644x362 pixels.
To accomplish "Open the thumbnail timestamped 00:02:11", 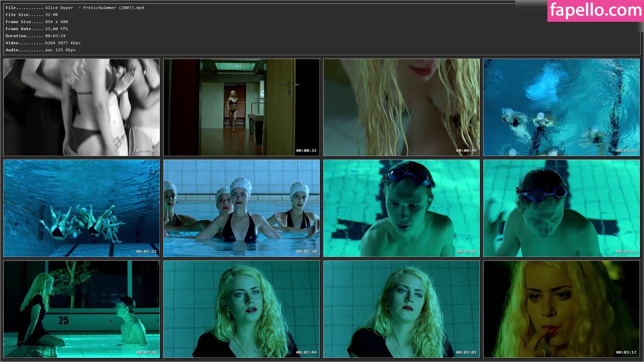I will [561, 208].
